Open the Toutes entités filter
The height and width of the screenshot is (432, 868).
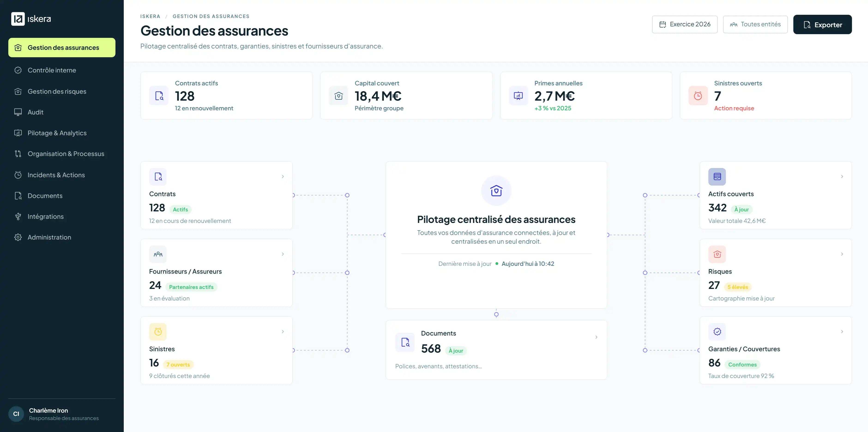(x=755, y=25)
